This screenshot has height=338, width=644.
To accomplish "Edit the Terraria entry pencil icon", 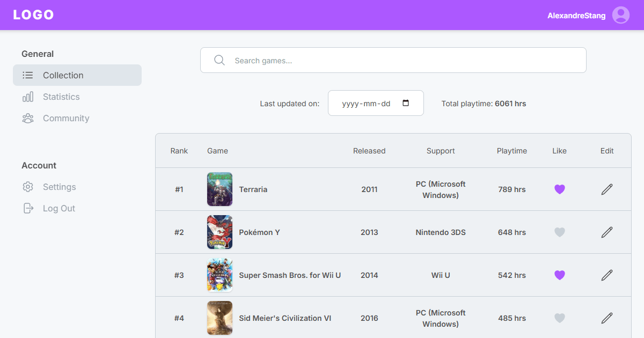I will point(607,189).
